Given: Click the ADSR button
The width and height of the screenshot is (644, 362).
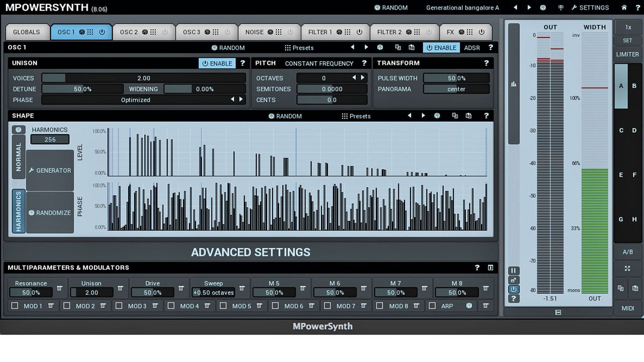Looking at the screenshot, I should click(x=472, y=48).
